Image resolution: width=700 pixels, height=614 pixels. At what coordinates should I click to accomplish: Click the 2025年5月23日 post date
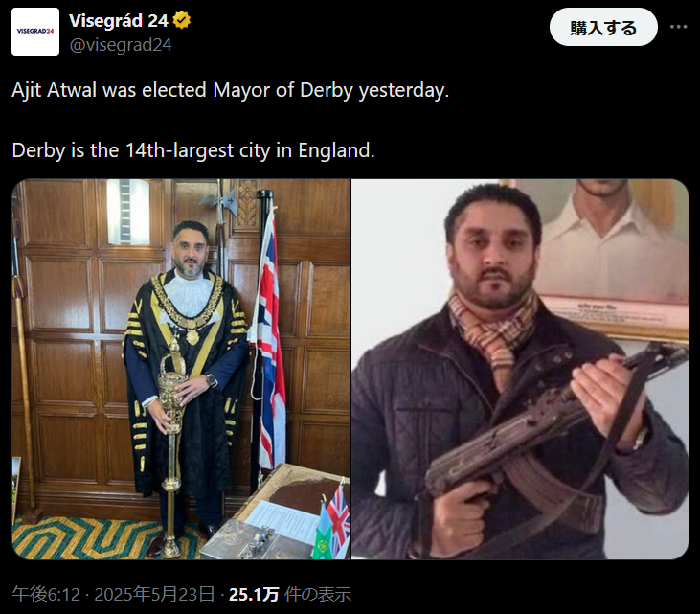tap(154, 594)
